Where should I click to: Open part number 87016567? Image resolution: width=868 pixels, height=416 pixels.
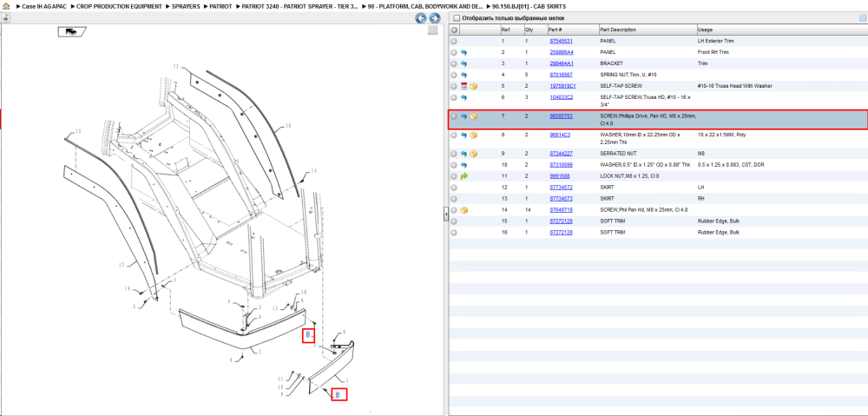(561, 75)
